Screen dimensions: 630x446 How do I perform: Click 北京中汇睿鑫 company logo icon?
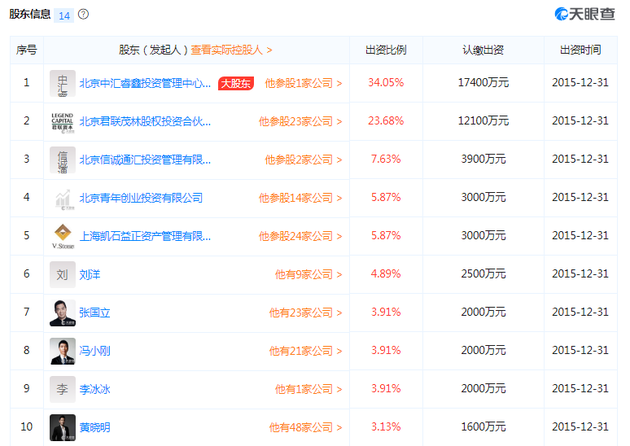[x=63, y=84]
